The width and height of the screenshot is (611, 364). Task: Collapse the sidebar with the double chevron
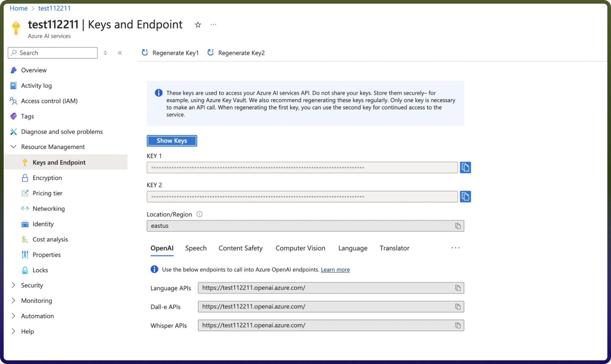[x=120, y=53]
